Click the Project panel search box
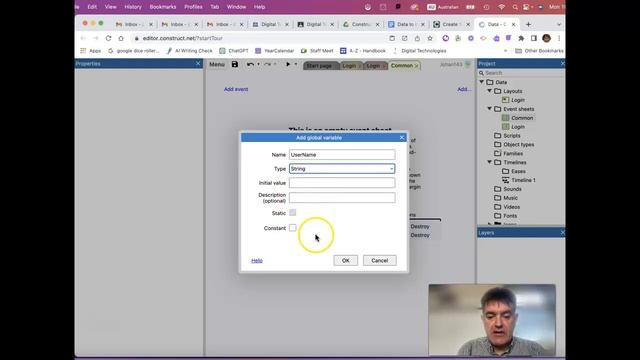This screenshot has height=360, width=640. point(521,73)
